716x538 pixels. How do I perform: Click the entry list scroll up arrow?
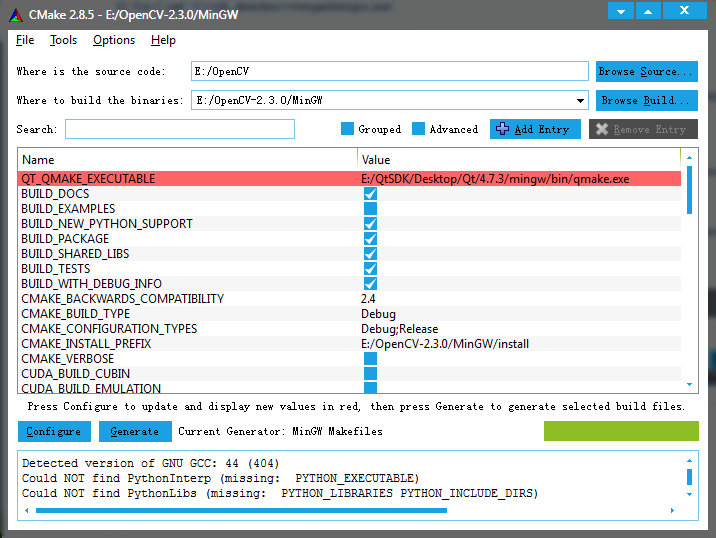pos(690,158)
